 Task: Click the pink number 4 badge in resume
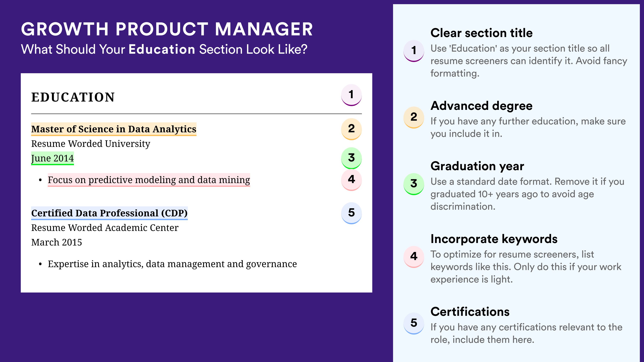[x=351, y=180]
